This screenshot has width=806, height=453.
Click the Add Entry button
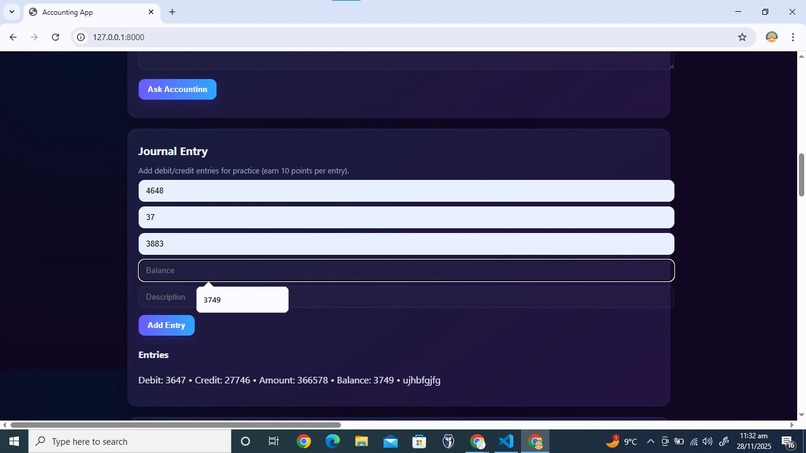(x=167, y=325)
